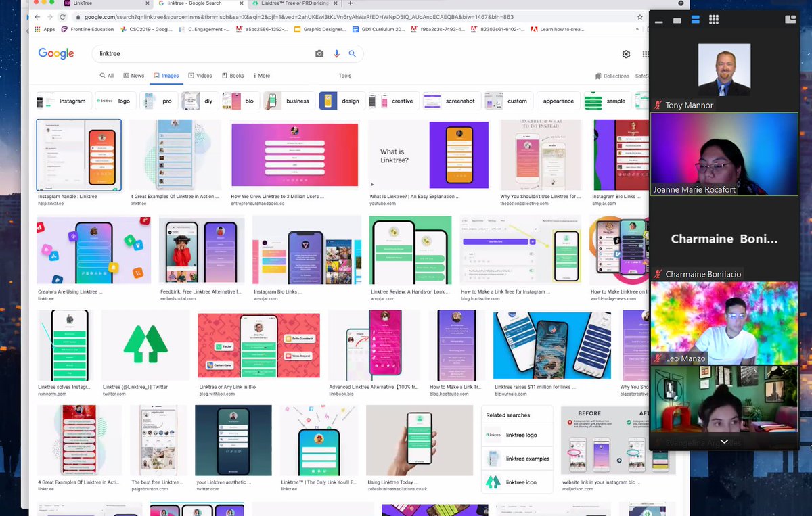The width and height of the screenshot is (812, 516).
Task: Click Tony Mannor's muted microphone icon
Action: pos(658,105)
